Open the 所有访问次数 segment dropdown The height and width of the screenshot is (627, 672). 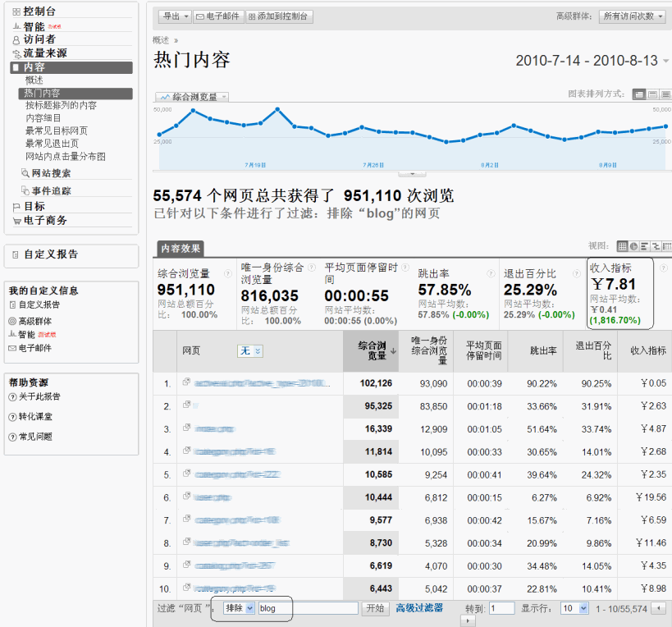[633, 16]
